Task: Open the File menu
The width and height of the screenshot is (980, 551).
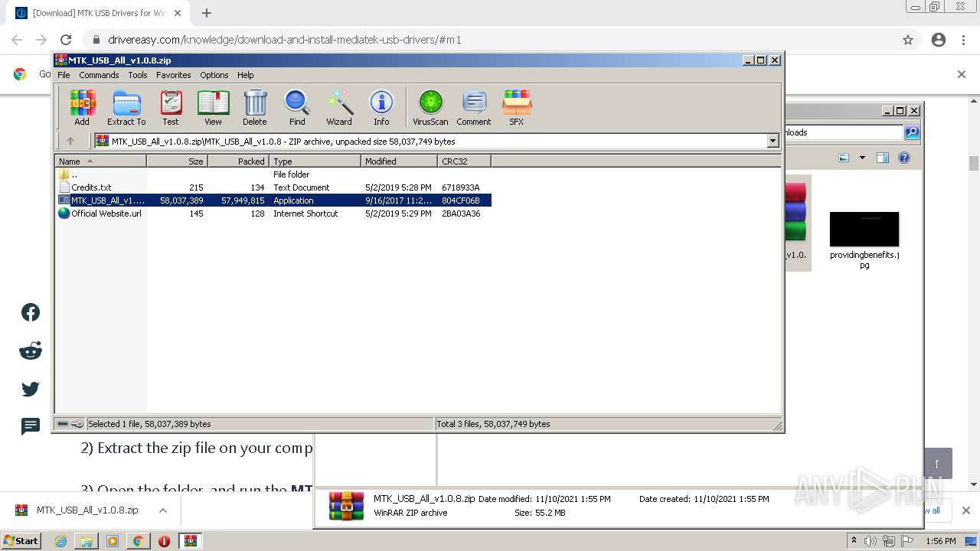Action: (x=64, y=75)
